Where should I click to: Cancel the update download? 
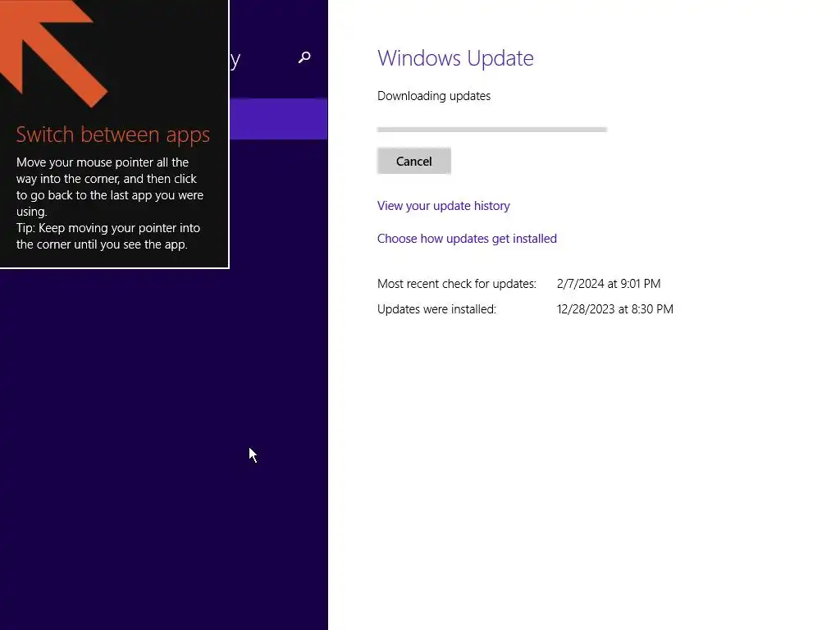[414, 162]
